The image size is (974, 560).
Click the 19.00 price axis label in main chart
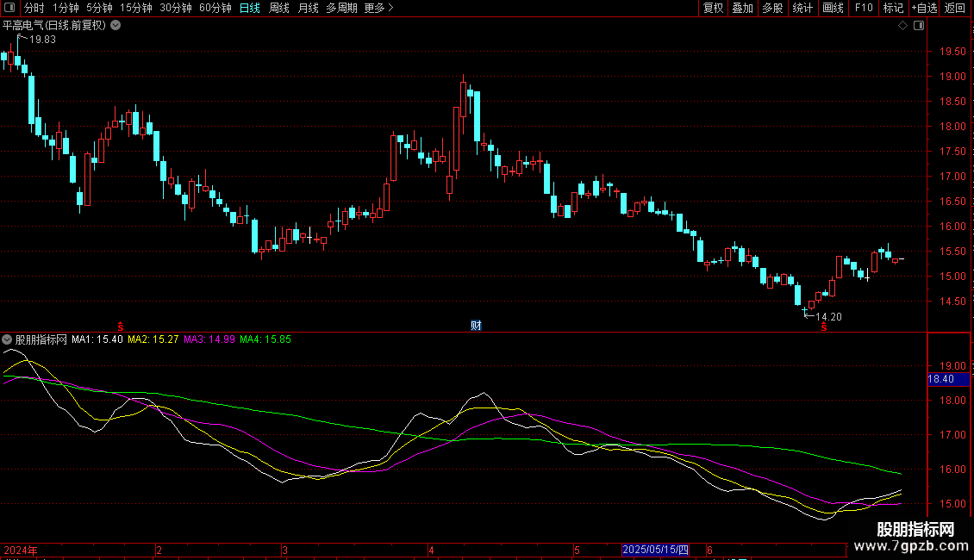coord(952,77)
